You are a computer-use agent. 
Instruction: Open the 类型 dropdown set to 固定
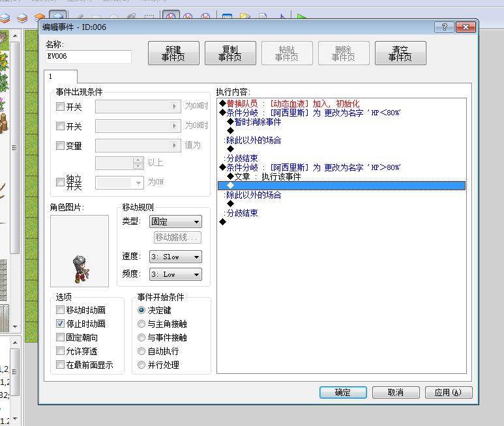click(175, 221)
